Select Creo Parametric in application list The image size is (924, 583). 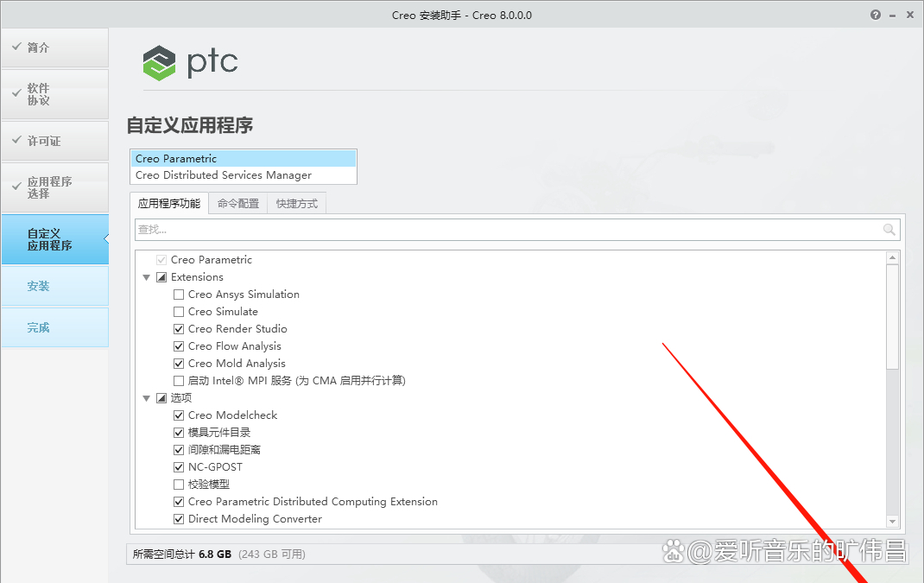click(244, 159)
